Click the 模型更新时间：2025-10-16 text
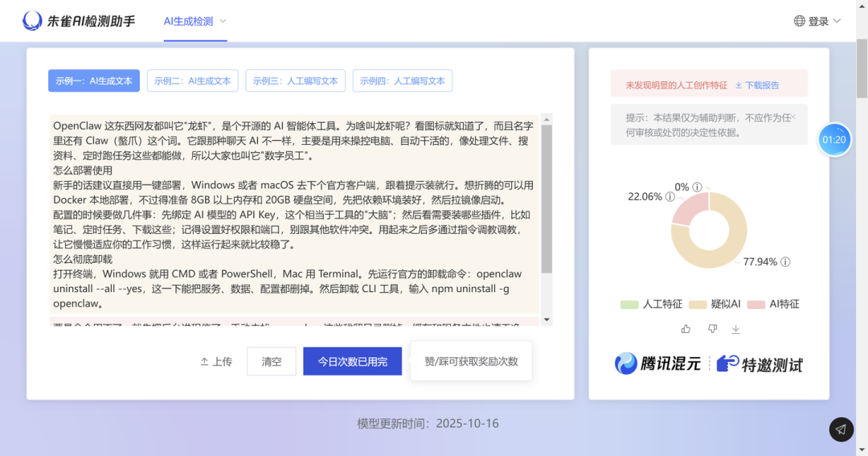The image size is (868, 456). coord(428,424)
